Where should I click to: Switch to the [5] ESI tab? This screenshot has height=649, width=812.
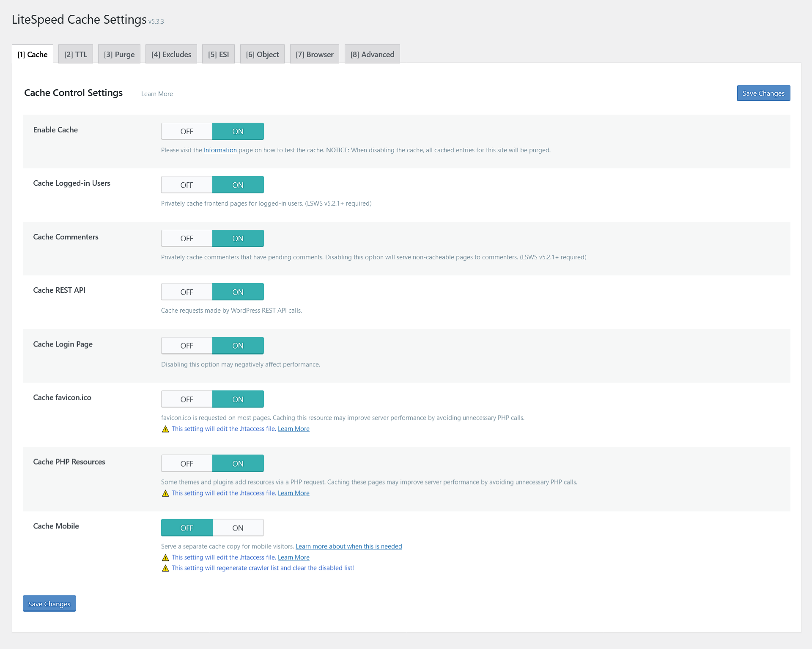coord(218,54)
